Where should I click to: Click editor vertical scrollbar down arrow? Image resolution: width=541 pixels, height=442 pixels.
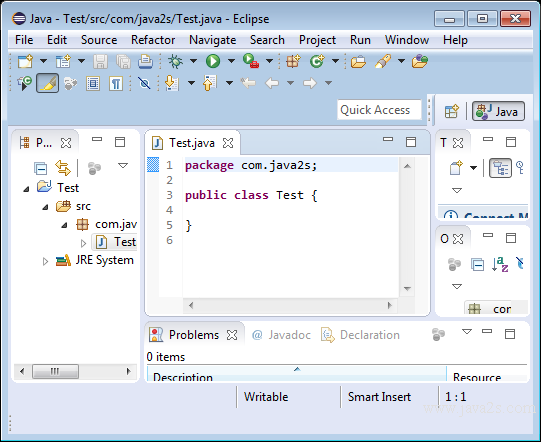click(407, 288)
